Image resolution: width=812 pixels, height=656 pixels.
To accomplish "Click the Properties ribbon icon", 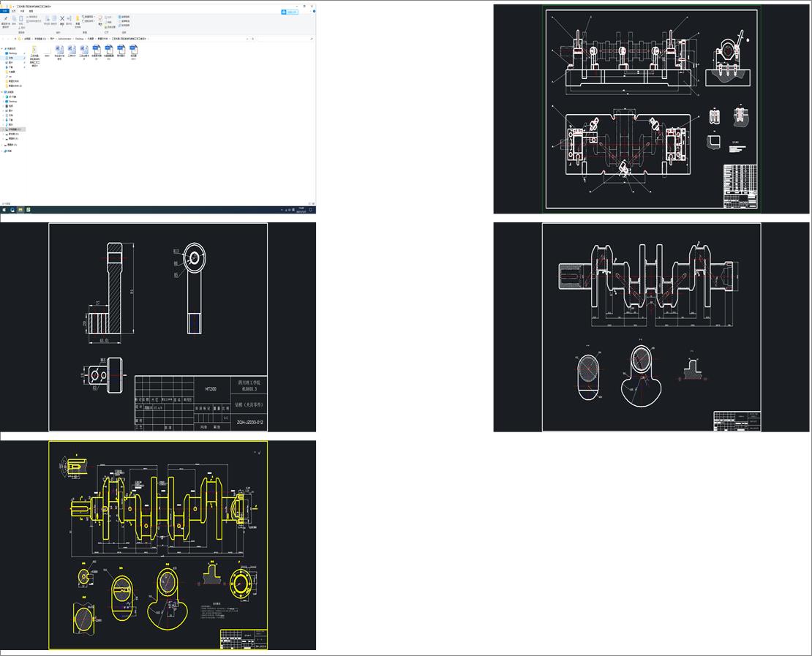I will (100, 20).
